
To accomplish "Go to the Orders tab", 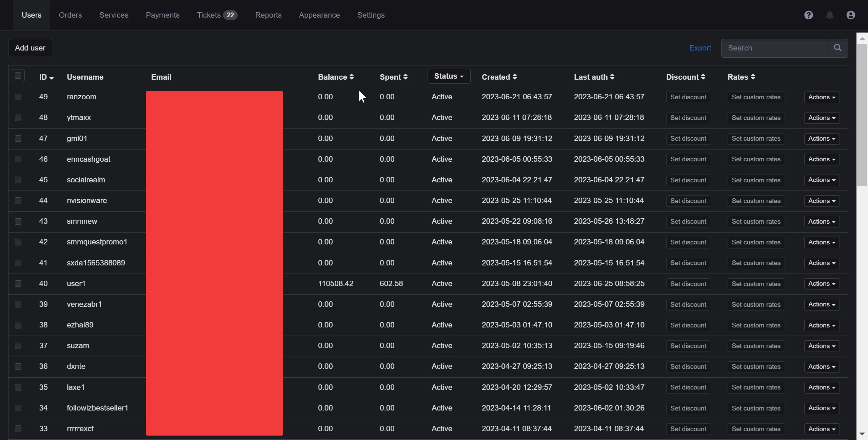I will click(70, 15).
